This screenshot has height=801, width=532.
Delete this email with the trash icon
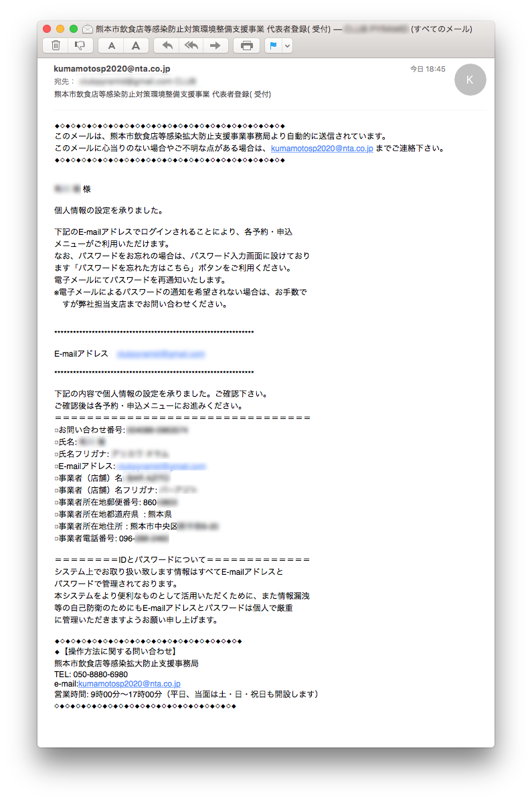(56, 46)
